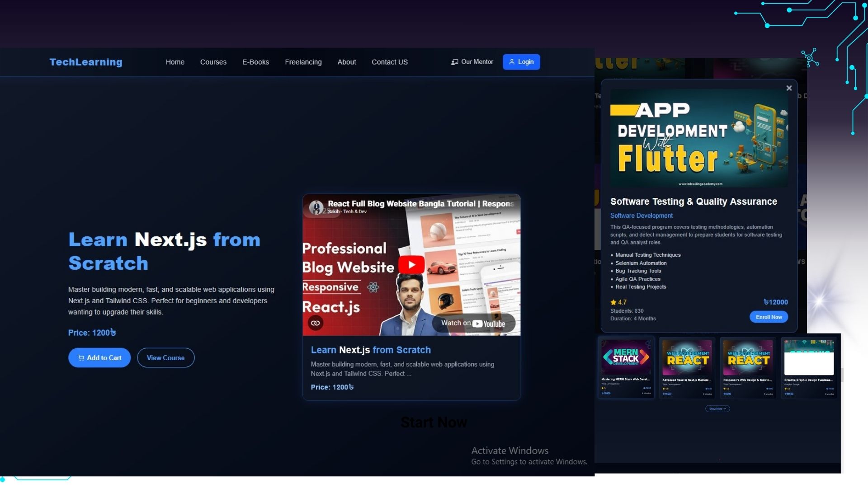Select the Mastering MERN Stack course card
The image size is (868, 488).
[626, 367]
